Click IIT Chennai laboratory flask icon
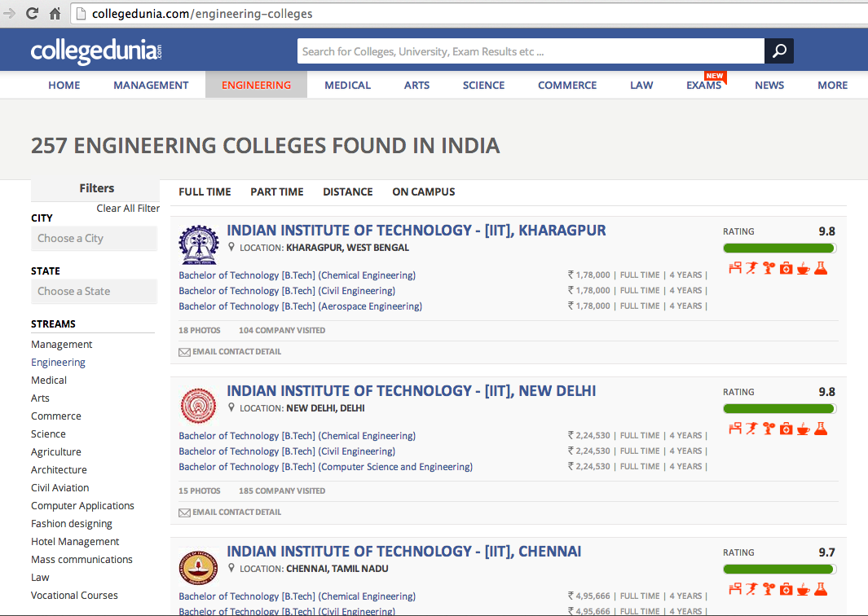 tap(821, 589)
